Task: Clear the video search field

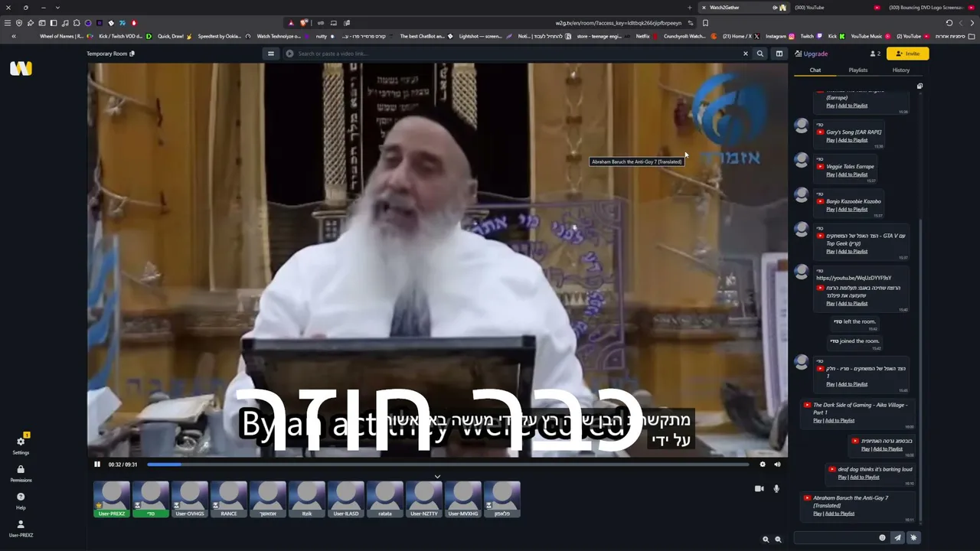Action: [745, 54]
